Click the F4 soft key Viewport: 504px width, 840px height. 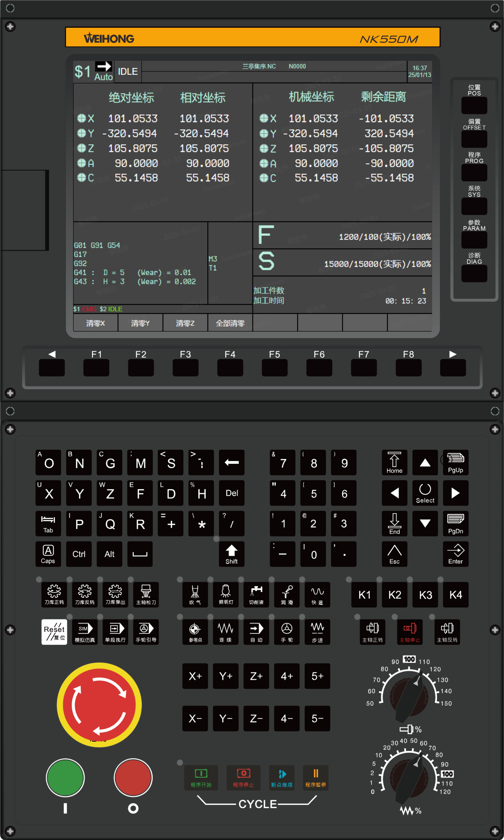[230, 368]
